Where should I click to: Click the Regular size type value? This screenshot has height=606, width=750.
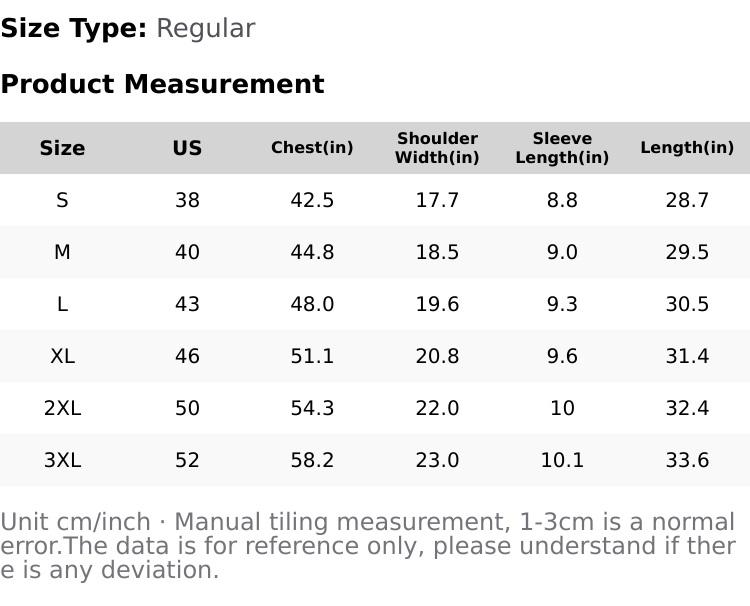[205, 29]
